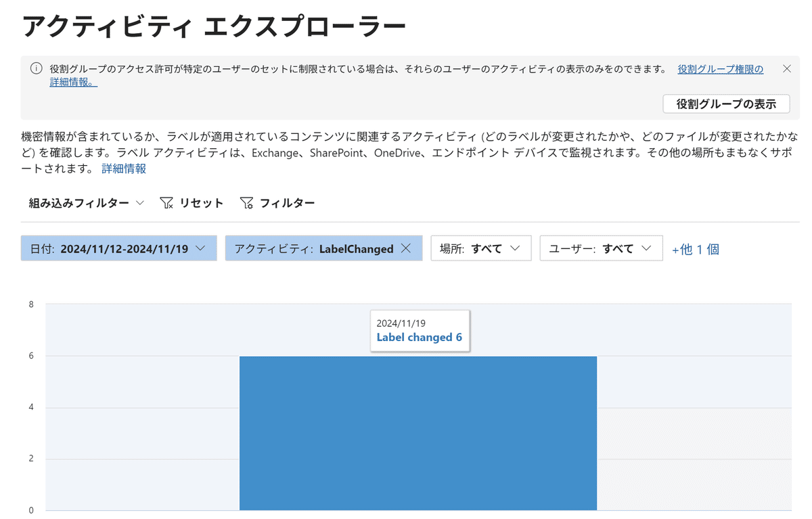Expand the ユーザー: すべて dropdown

[601, 248]
